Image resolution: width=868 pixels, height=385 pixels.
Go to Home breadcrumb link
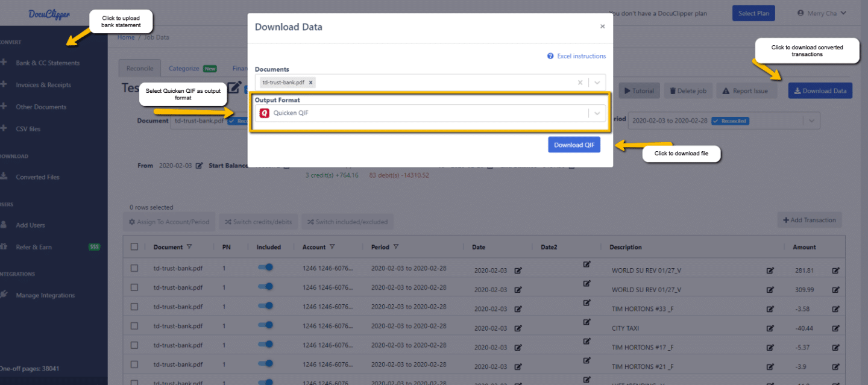click(x=126, y=37)
